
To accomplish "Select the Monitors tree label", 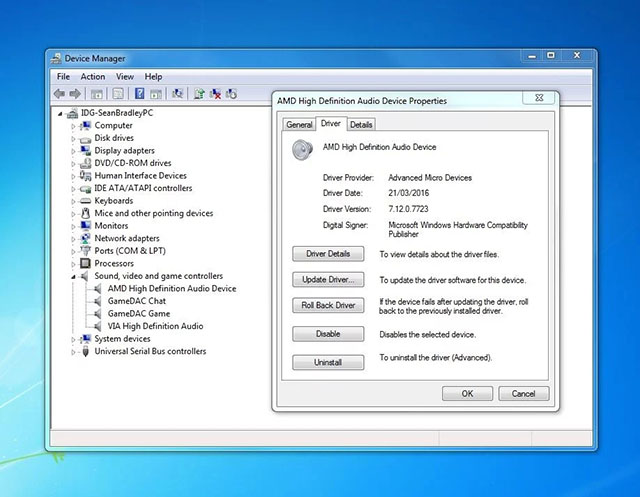I will click(x=111, y=226).
